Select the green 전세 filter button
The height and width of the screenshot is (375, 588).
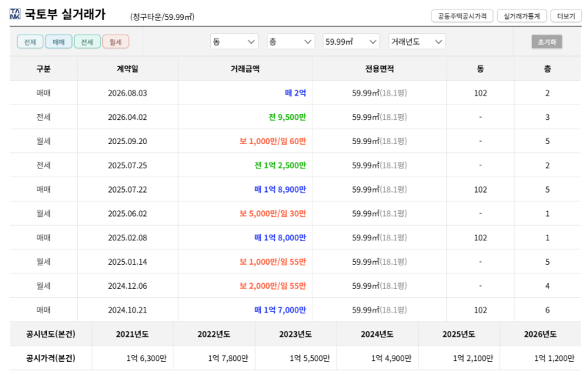click(87, 42)
